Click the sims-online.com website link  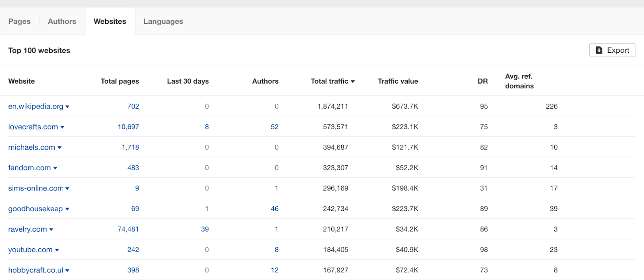point(35,188)
